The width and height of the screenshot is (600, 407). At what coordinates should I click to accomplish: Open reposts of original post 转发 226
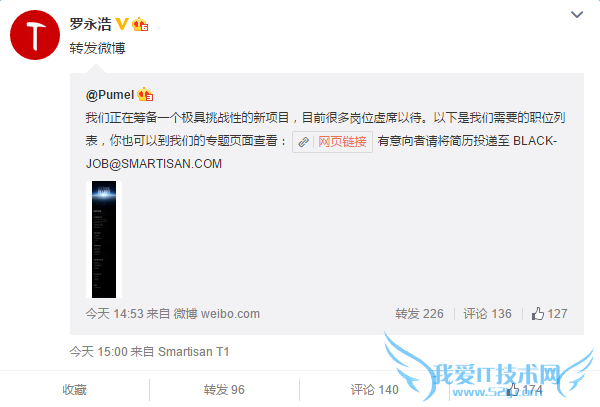[x=419, y=314]
